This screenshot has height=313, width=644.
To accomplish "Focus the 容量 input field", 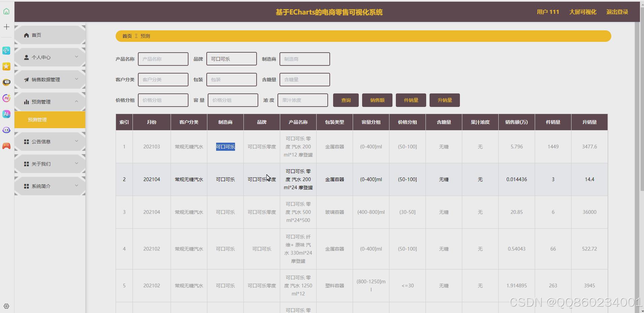I will pyautogui.click(x=233, y=100).
